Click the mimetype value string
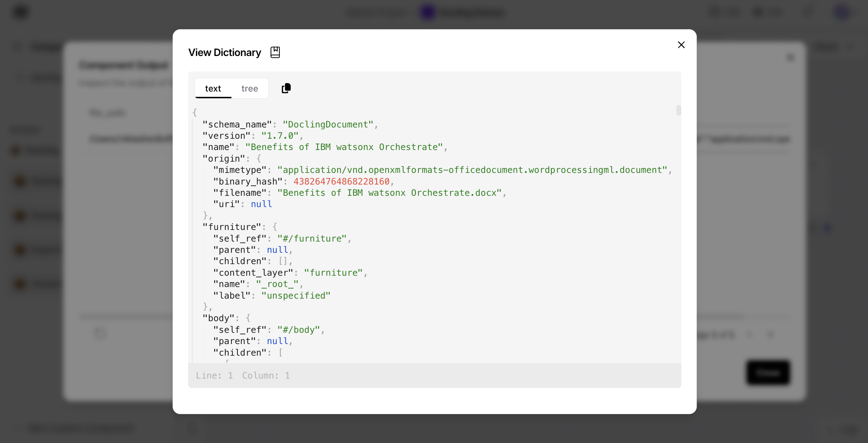The image size is (868, 443). (472, 170)
